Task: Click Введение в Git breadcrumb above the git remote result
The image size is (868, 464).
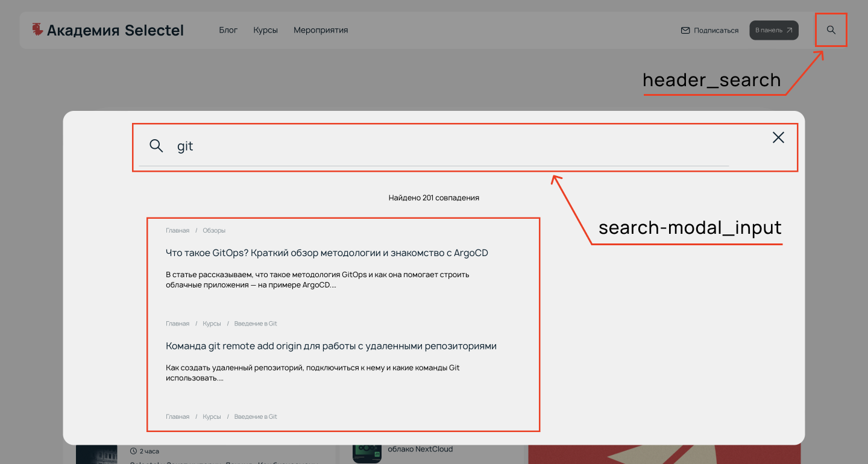Action: (x=256, y=324)
